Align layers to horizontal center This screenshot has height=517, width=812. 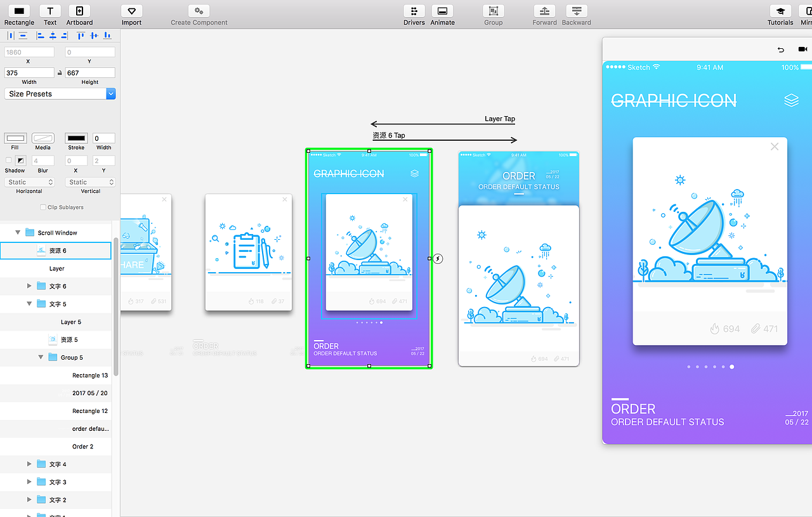[53, 36]
